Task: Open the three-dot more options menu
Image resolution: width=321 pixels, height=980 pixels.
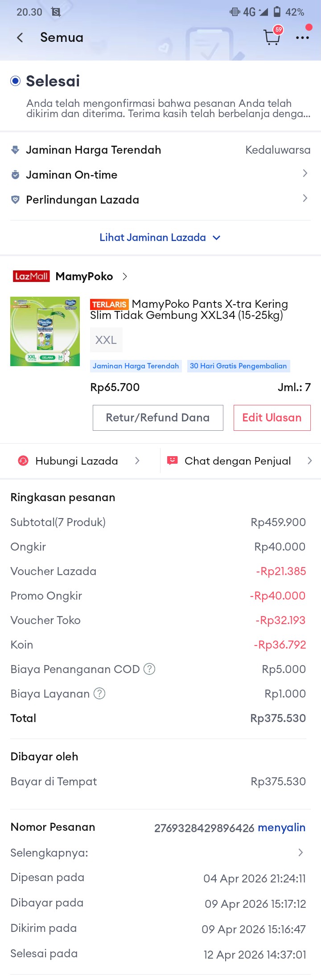Action: coord(302,37)
